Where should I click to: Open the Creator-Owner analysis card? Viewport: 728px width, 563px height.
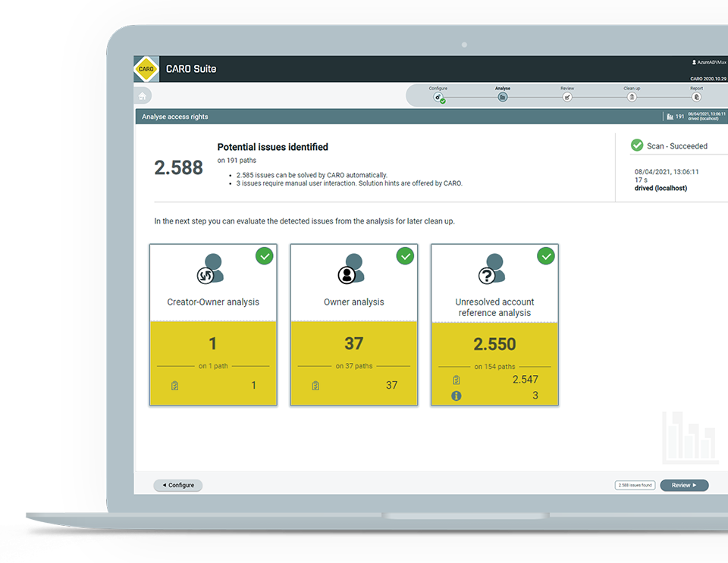point(213,324)
